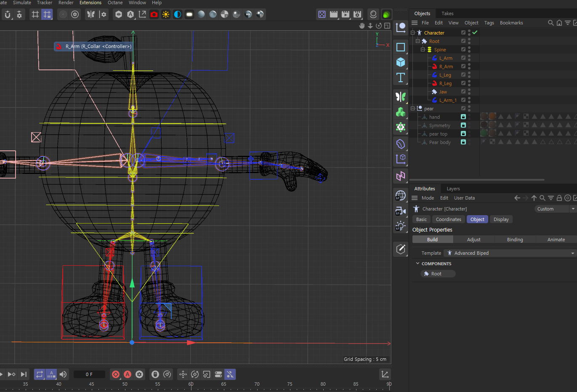Viewport: 577px width, 392px height.
Task: Click the green Octane live viewer icon
Action: (386, 15)
